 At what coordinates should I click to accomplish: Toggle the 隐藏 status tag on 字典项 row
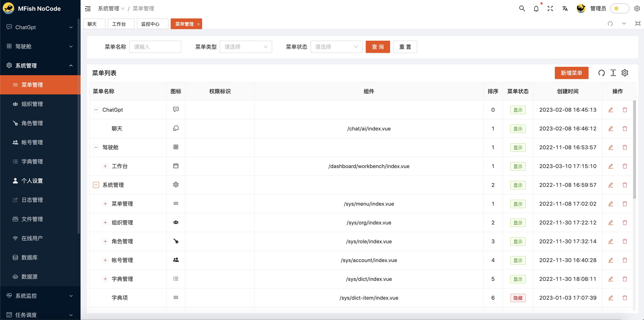pyautogui.click(x=518, y=298)
